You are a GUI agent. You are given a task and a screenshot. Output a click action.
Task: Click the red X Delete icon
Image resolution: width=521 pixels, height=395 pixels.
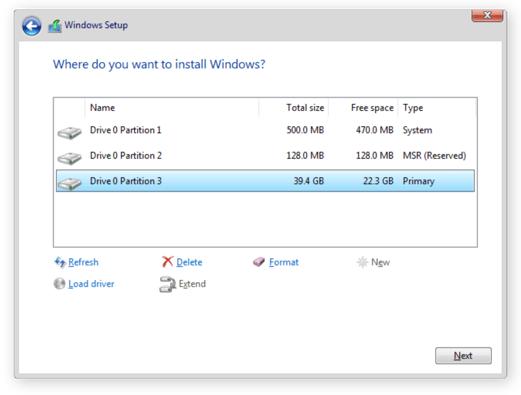click(x=167, y=262)
